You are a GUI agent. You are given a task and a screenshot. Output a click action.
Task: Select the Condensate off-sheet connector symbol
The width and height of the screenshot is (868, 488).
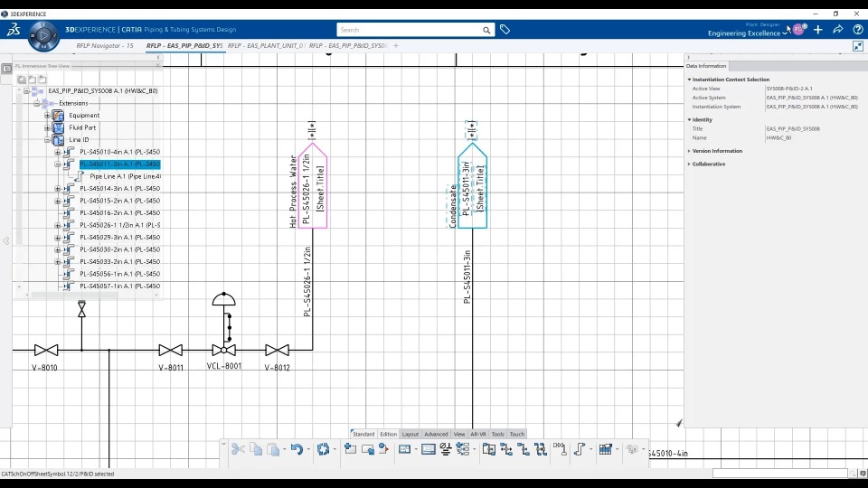(472, 186)
